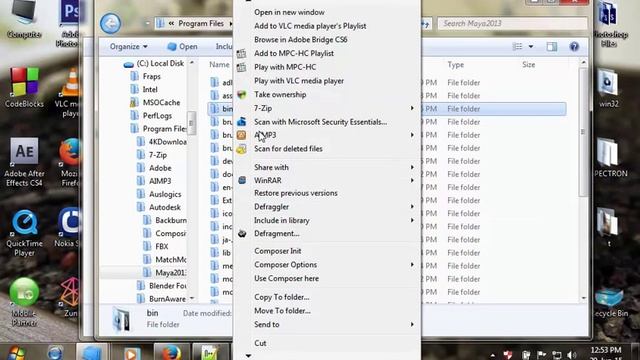Image resolution: width=640 pixels, height=360 pixels.
Task: Open the Help question mark icon
Action: pyautogui.click(x=574, y=47)
